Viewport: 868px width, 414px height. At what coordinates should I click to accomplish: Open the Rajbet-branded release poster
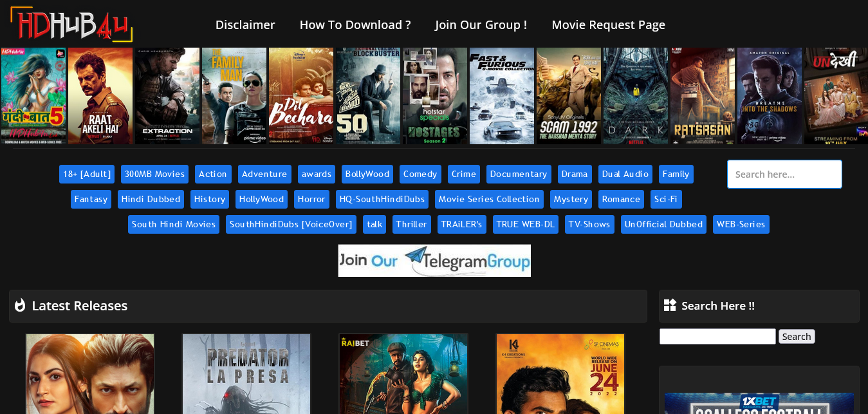tap(403, 373)
